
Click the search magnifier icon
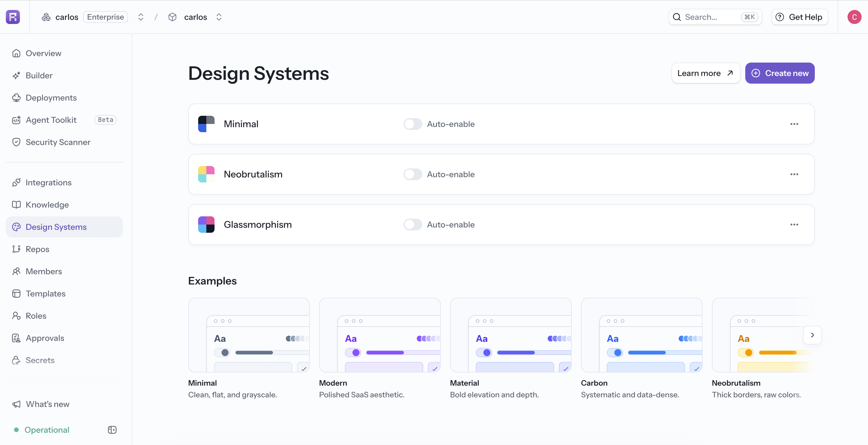tap(677, 17)
